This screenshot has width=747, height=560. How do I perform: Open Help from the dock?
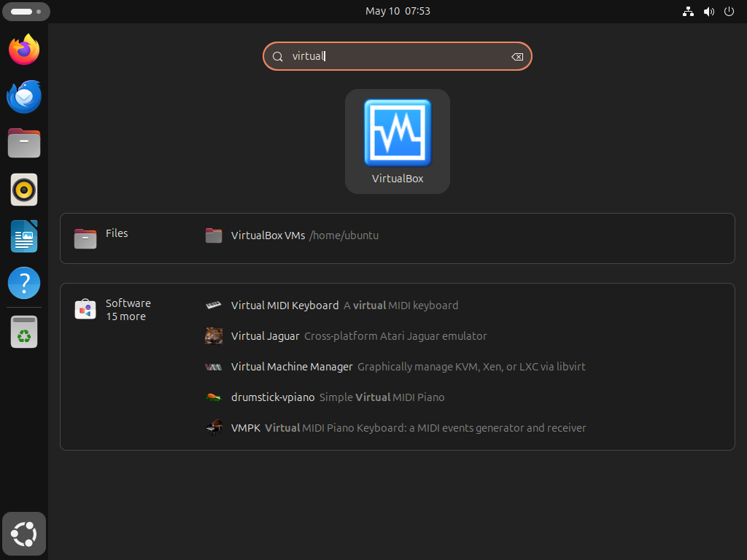tap(24, 283)
